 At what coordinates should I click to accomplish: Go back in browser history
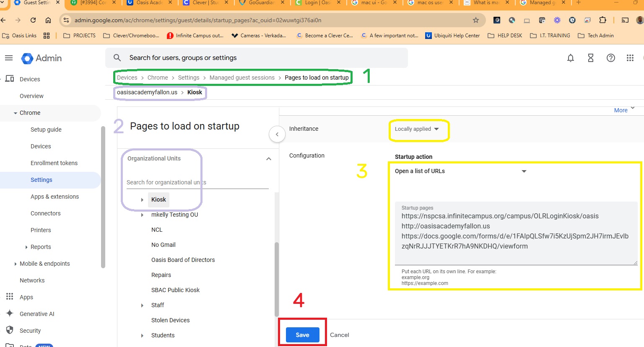tap(3, 20)
